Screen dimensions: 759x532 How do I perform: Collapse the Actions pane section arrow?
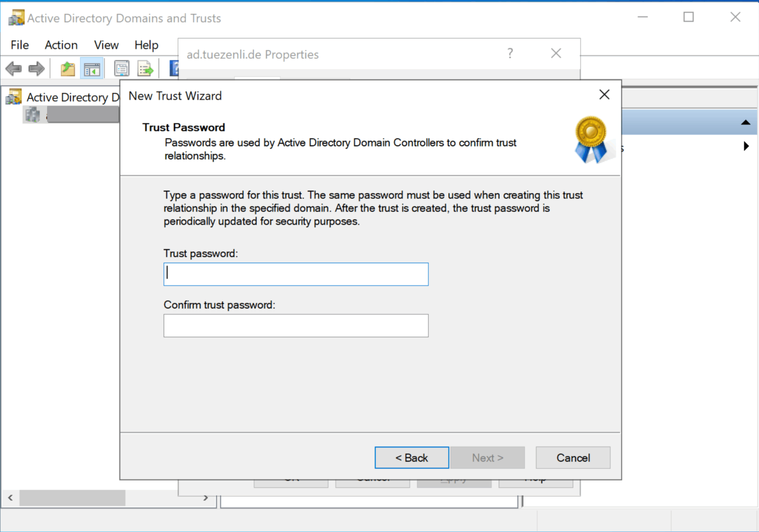click(x=745, y=123)
